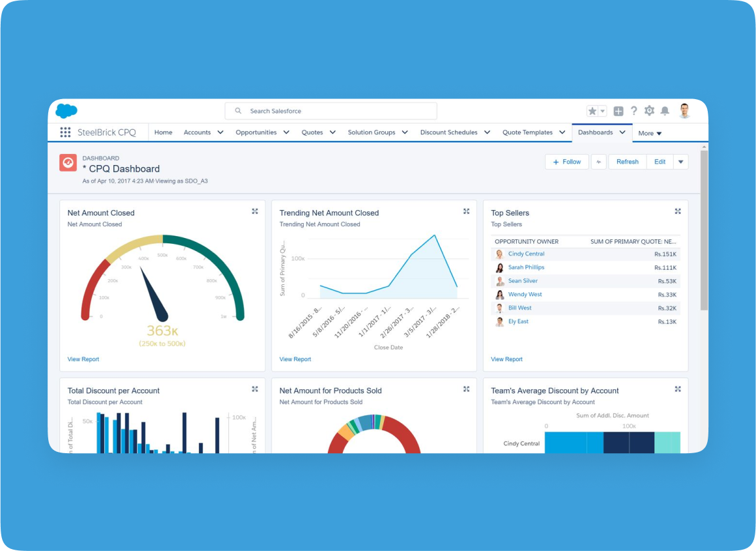The image size is (756, 551).
Task: Click the Favorites star icon
Action: 592,112
